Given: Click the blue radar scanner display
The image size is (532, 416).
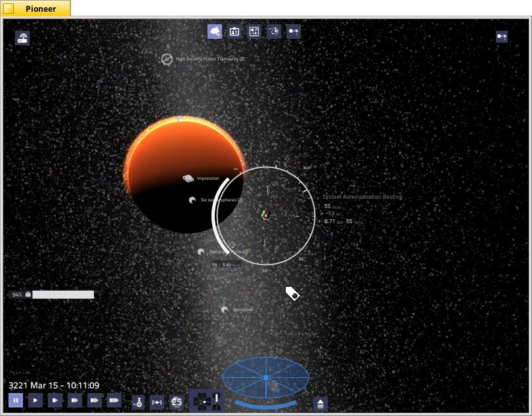Looking at the screenshot, I should pyautogui.click(x=266, y=377).
